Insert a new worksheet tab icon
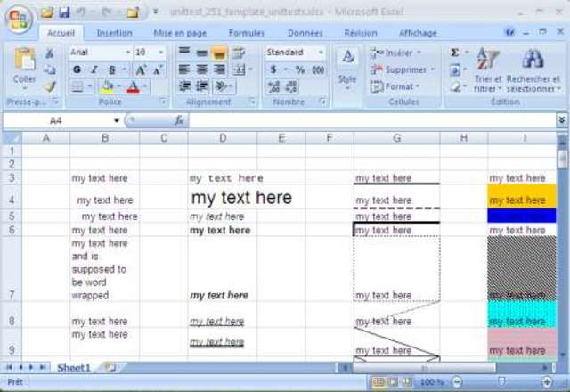The height and width of the screenshot is (392, 570). point(110,367)
